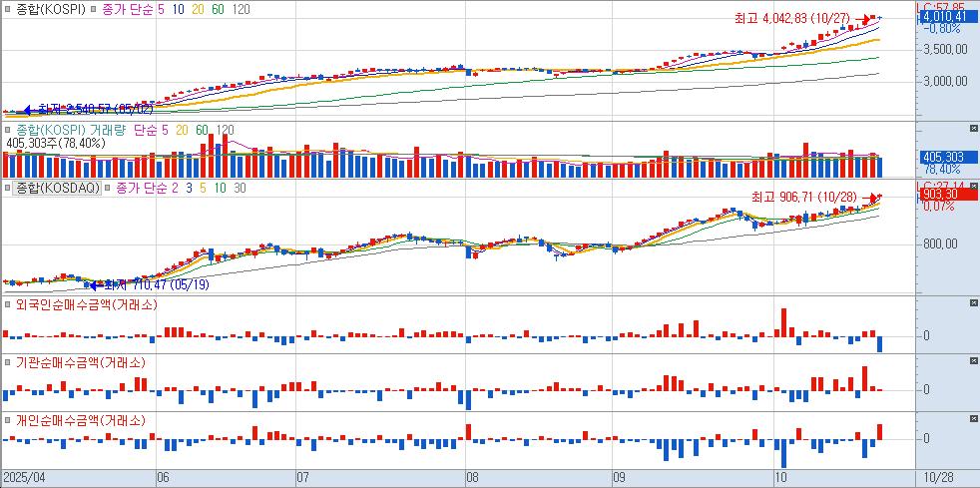Click the 종합(KOSDAQ) label button

coord(58,188)
